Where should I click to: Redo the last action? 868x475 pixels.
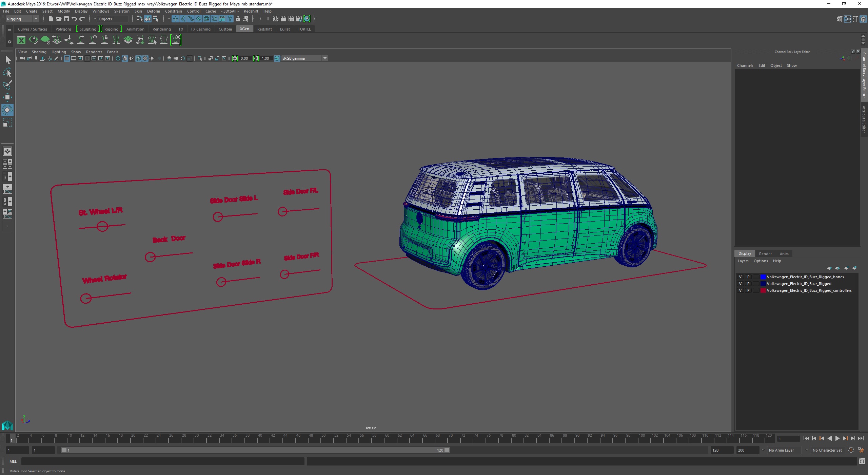[x=82, y=19]
